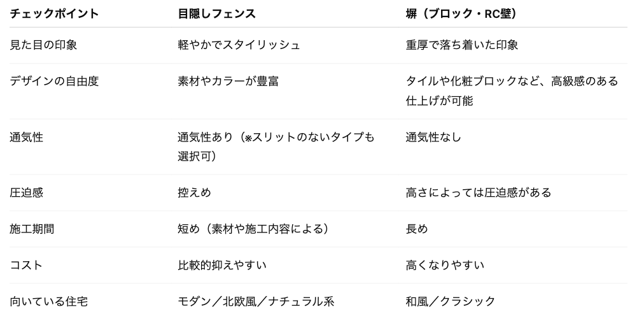This screenshot has height=321, width=644.
Task: Select the 圧迫感 row label
Action: [27, 192]
